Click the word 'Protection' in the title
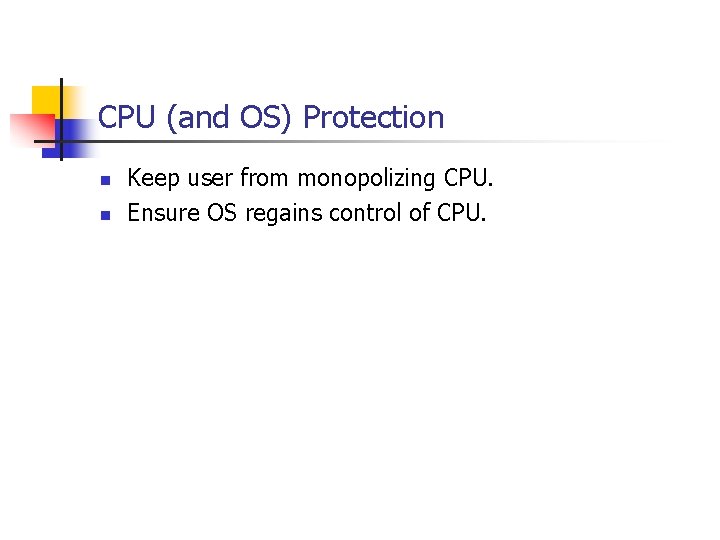 [373, 118]
